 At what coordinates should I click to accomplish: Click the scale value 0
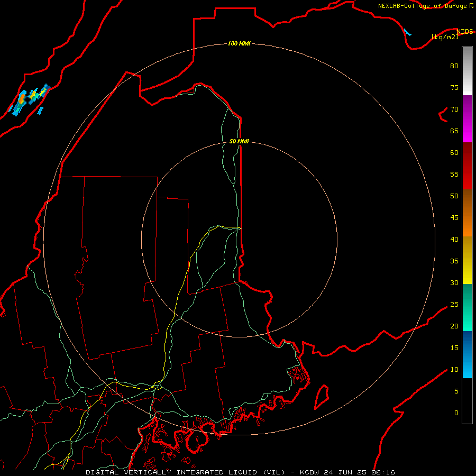pyautogui.click(x=456, y=413)
